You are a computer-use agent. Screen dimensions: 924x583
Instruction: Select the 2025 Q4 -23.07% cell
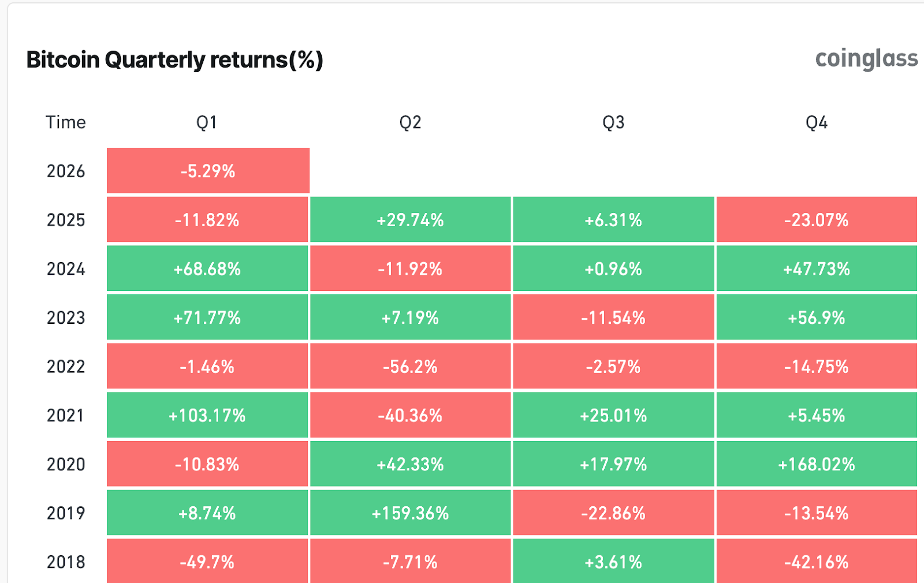(817, 220)
